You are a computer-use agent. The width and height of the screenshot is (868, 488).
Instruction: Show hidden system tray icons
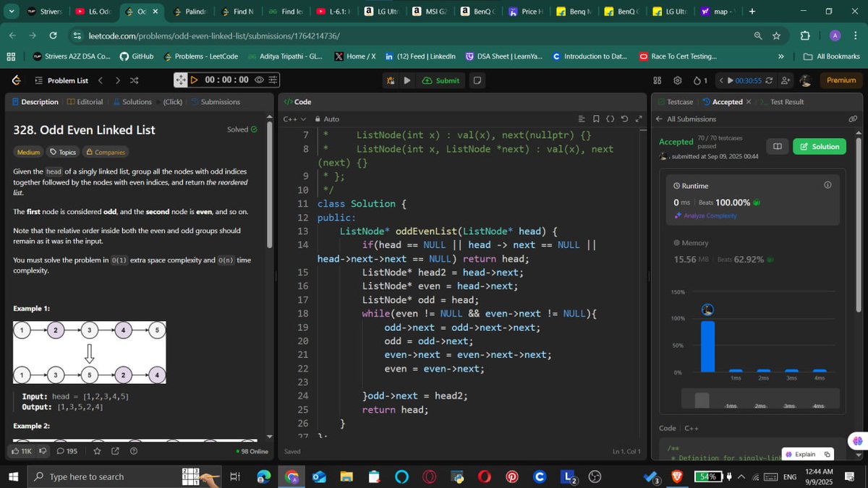pos(741,476)
